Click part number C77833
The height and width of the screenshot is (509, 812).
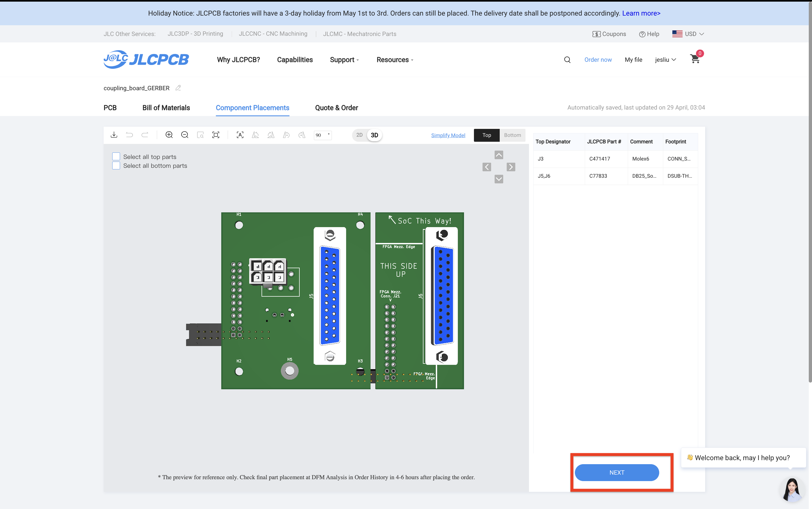click(598, 176)
